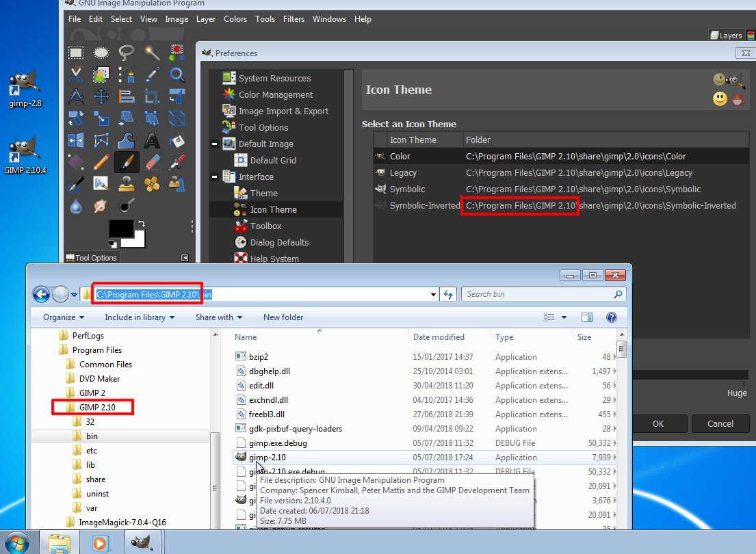Choose the Shear tool
The width and height of the screenshot is (756, 554).
click(x=127, y=118)
